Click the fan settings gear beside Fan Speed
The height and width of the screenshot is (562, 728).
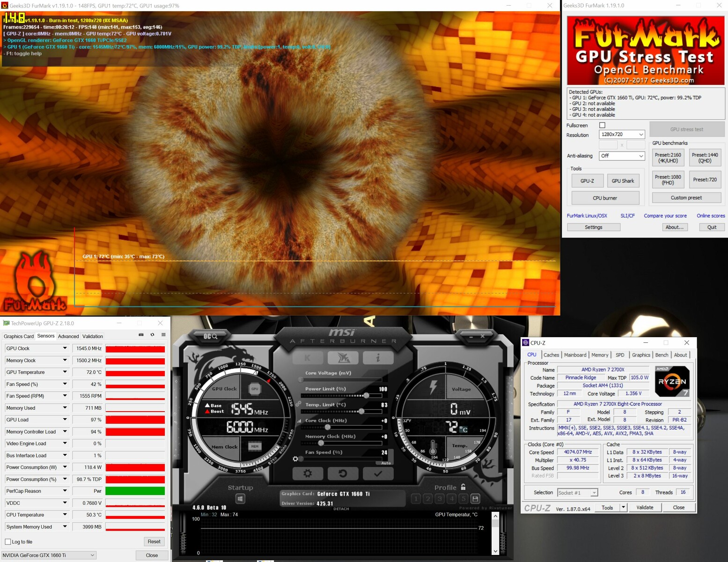click(x=295, y=459)
